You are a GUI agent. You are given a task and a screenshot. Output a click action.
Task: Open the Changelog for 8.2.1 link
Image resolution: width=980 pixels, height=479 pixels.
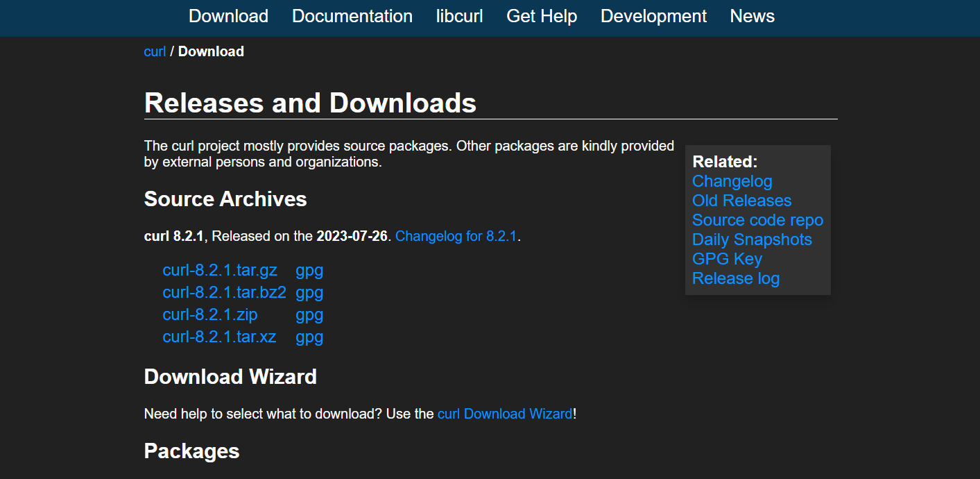[456, 236]
